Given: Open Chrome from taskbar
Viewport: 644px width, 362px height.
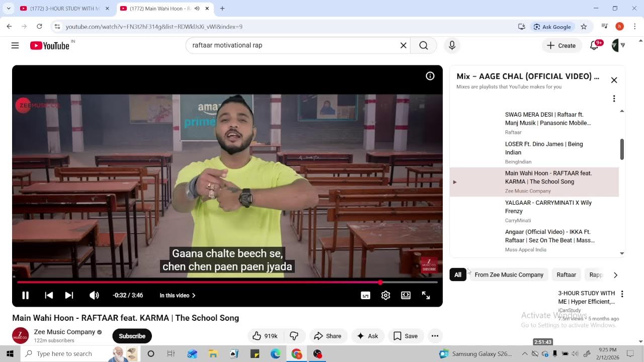Looking at the screenshot, I should [x=296, y=354].
